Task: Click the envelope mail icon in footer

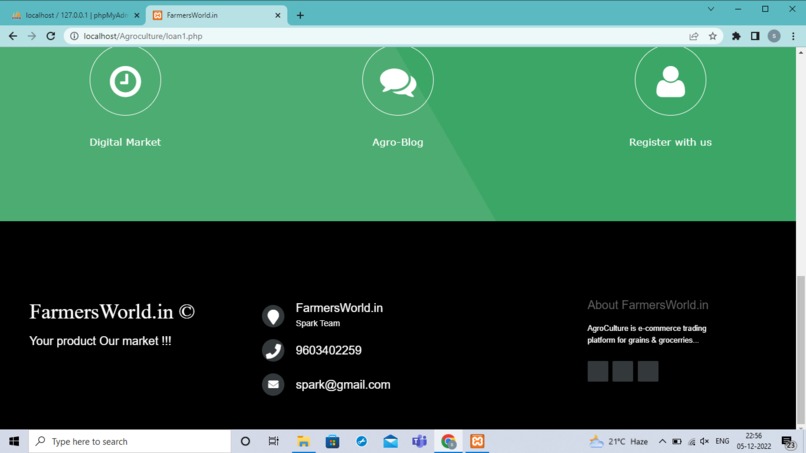Action: (273, 384)
